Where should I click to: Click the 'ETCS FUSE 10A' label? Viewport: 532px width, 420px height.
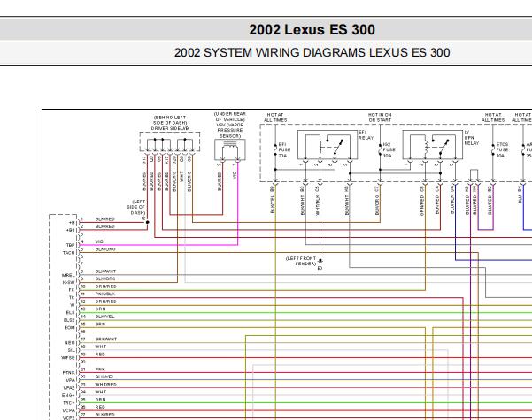coord(502,149)
